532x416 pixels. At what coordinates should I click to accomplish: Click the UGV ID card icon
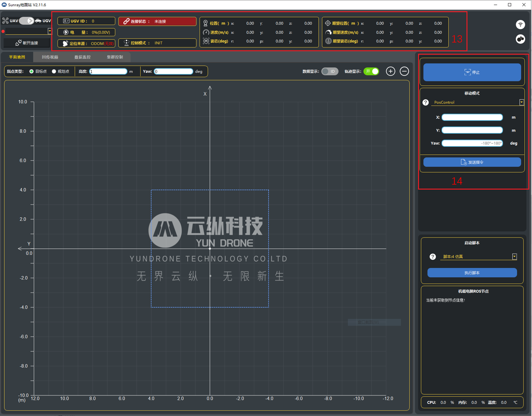click(x=66, y=21)
